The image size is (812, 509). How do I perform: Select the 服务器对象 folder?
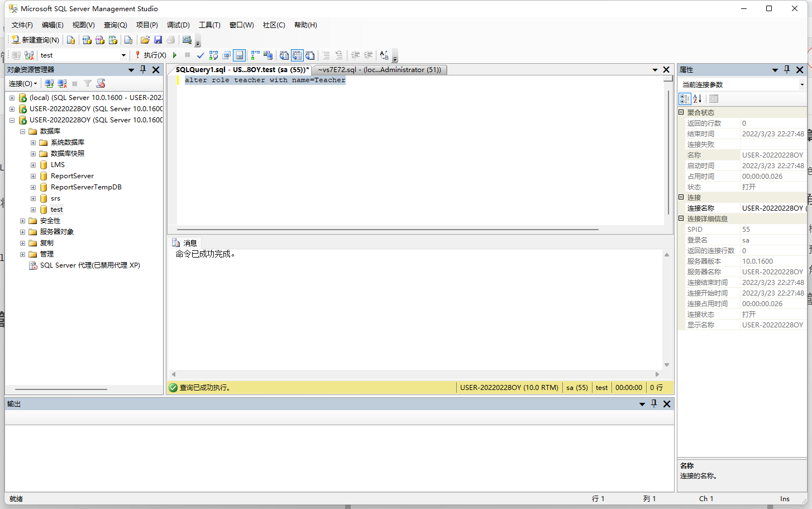click(x=57, y=232)
